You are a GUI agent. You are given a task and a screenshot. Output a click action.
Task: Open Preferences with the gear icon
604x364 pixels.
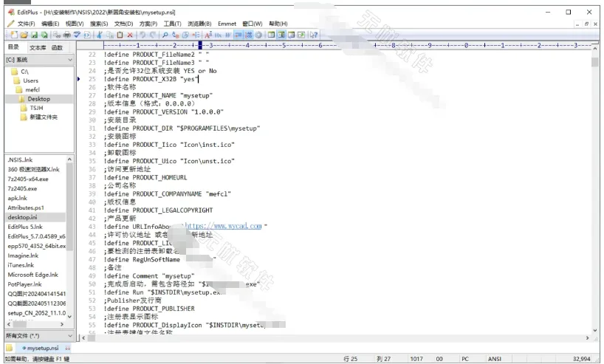click(x=259, y=35)
